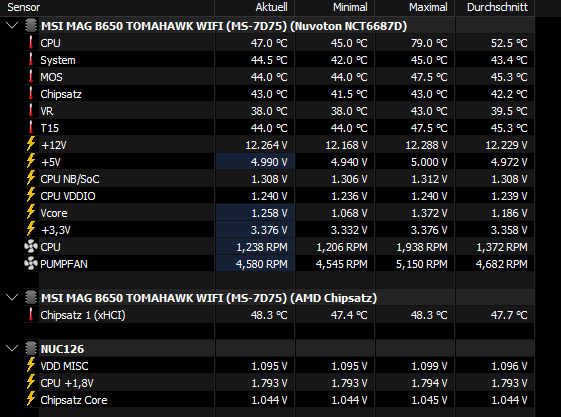Viewport: 561px width, 417px height.
Task: Select the CPU +1,8V sensor label
Action: point(67,383)
